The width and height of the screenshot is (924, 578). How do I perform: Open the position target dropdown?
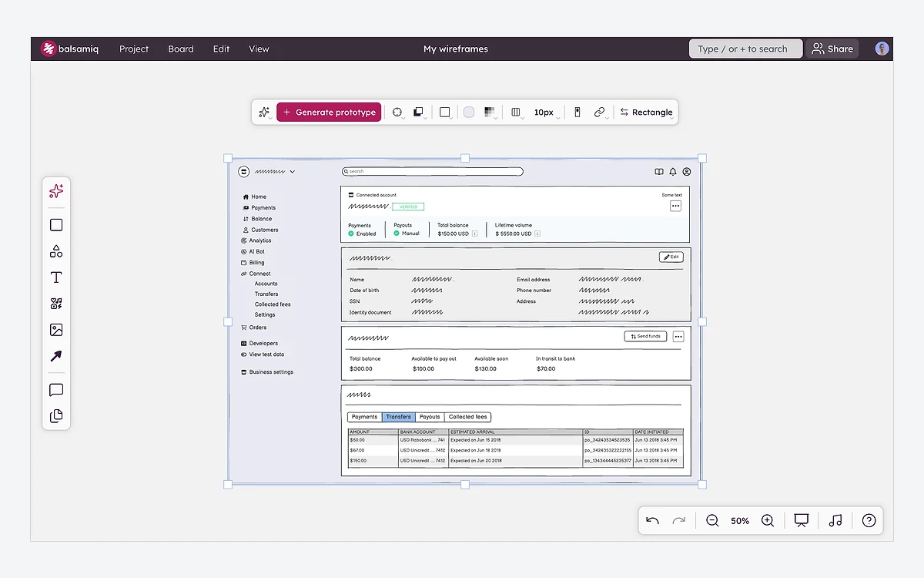click(x=397, y=112)
